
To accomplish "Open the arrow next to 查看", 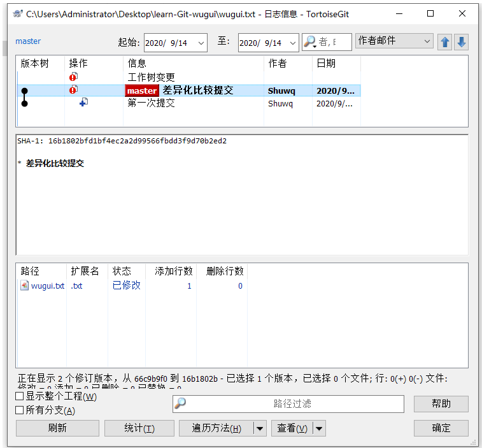I will click(x=319, y=428).
